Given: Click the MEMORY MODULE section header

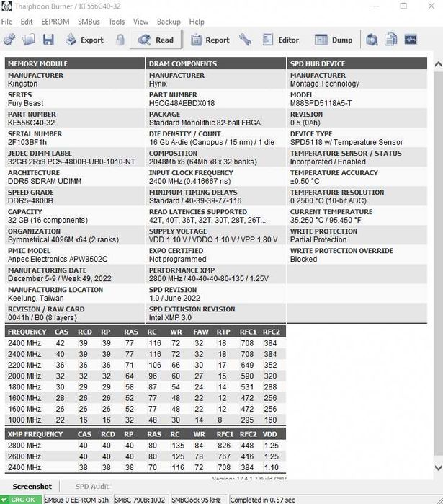Looking at the screenshot, I should (x=74, y=63).
